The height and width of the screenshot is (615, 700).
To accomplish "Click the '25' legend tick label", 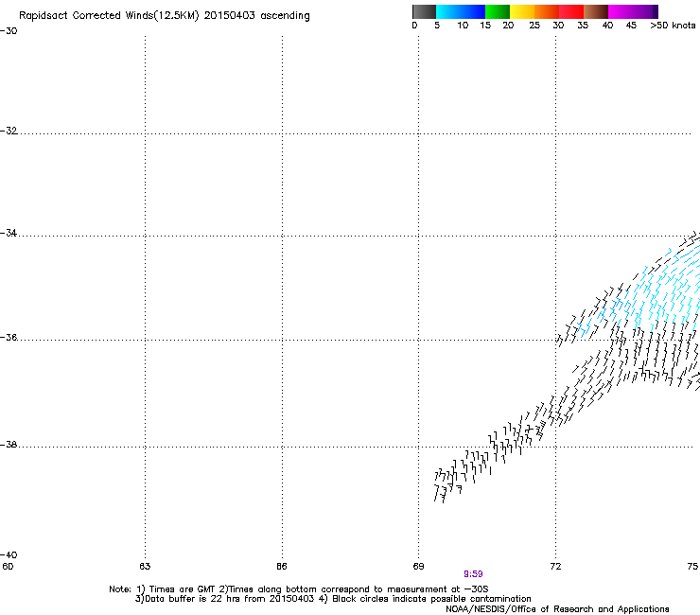I will click(534, 26).
